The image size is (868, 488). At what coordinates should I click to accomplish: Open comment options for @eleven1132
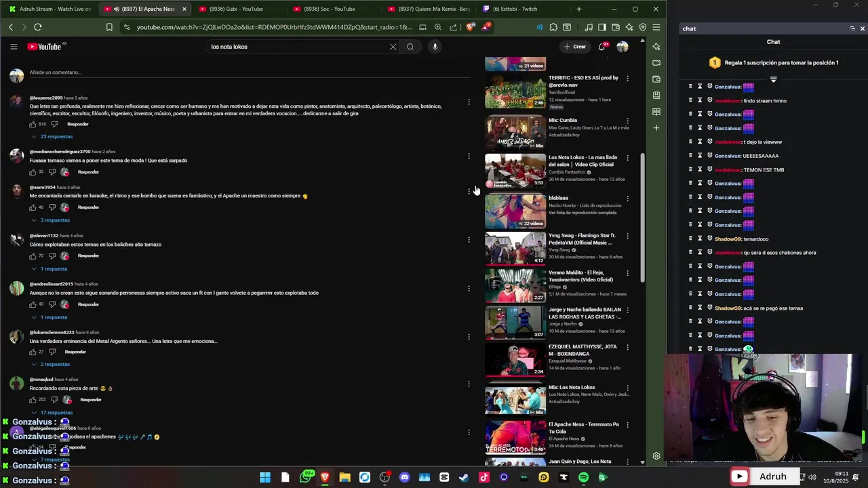(469, 240)
